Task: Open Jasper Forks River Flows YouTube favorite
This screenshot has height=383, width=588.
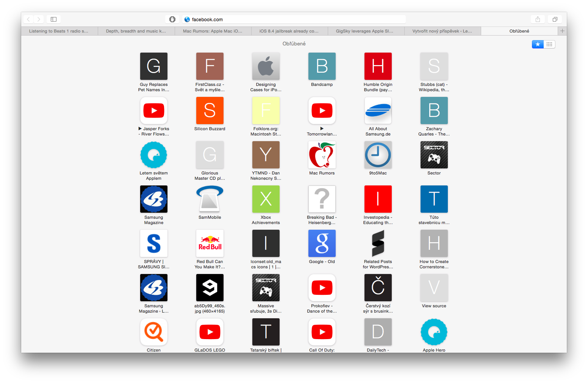Action: pyautogui.click(x=154, y=111)
